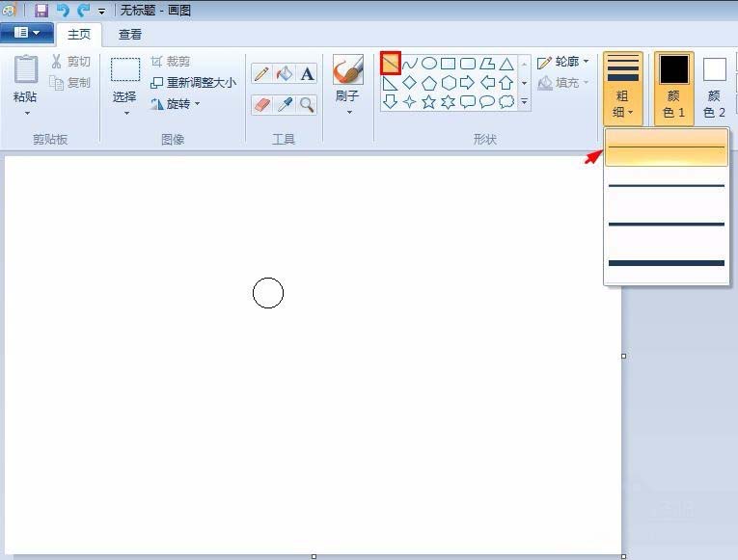Open the 轮廓 outline dropdown

click(x=563, y=62)
